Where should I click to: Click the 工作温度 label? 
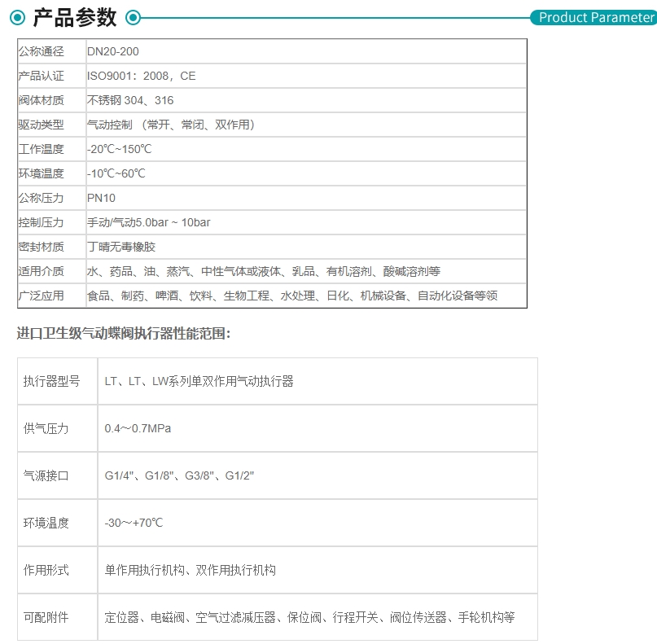pyautogui.click(x=41, y=149)
